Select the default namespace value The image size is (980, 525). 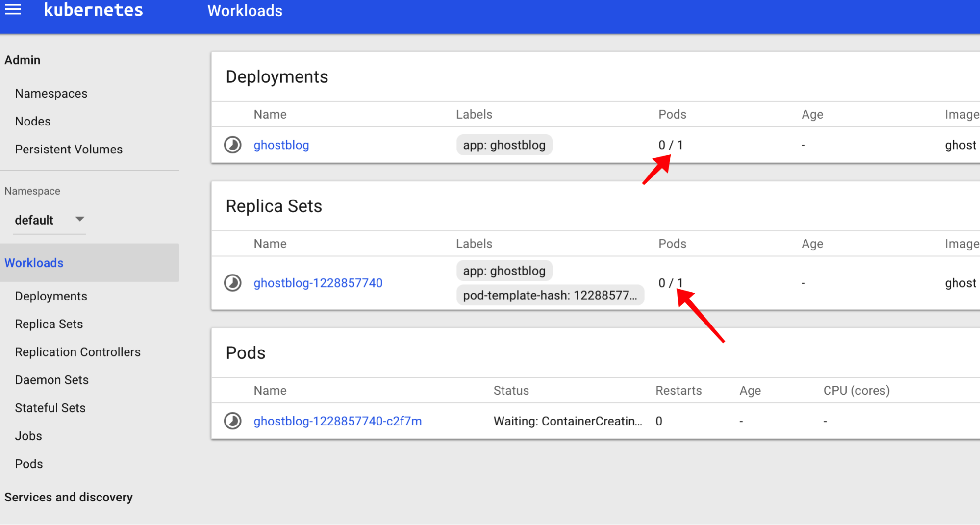click(34, 220)
